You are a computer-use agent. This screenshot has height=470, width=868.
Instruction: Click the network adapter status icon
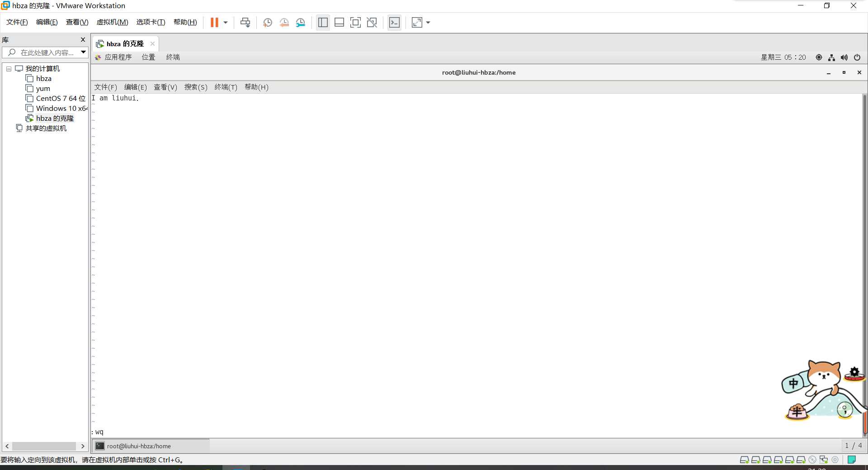click(824, 460)
